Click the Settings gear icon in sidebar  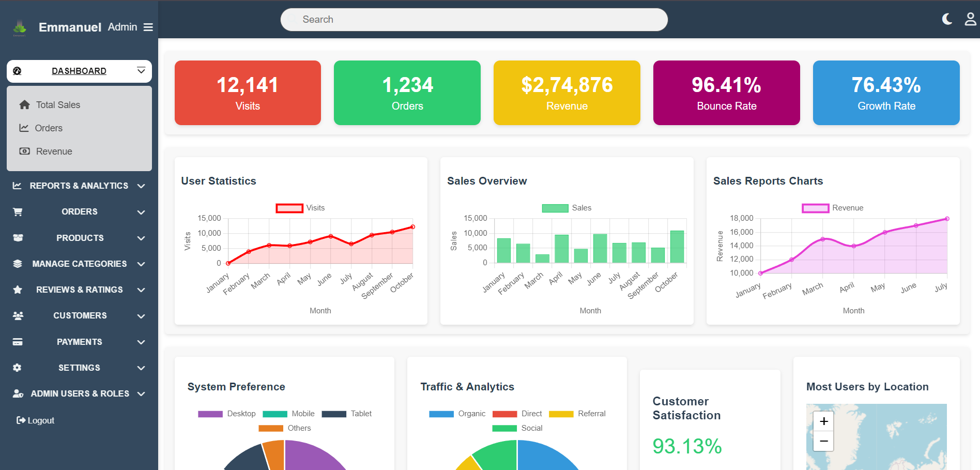coord(17,368)
